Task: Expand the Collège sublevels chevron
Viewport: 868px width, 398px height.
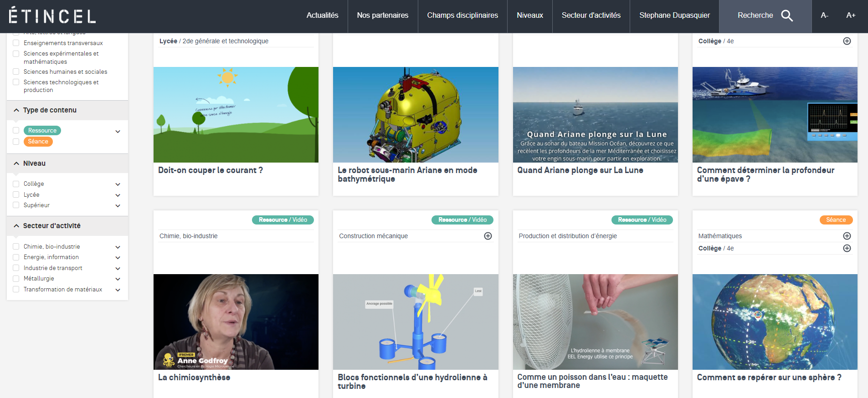Action: pyautogui.click(x=118, y=184)
